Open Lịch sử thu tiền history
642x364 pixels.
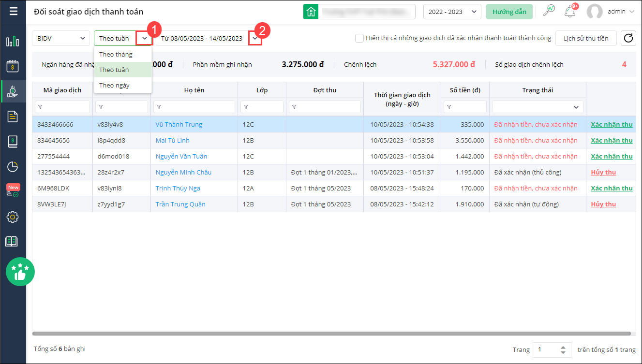pos(585,38)
